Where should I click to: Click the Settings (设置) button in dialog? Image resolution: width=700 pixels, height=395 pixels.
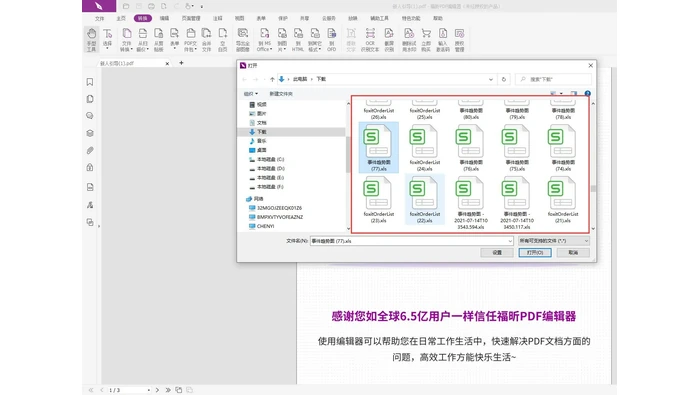click(x=497, y=253)
